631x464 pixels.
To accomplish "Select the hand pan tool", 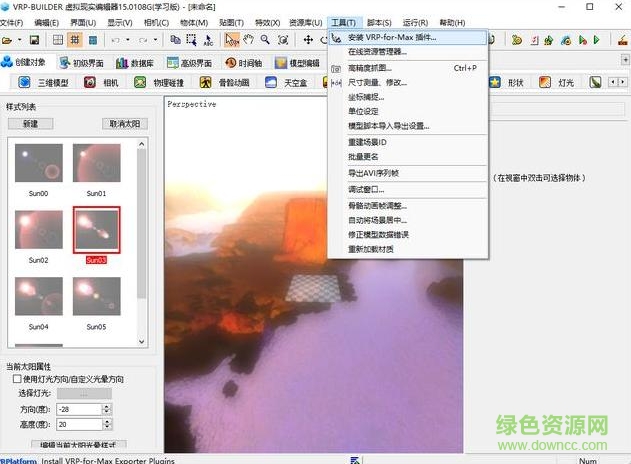I will pyautogui.click(x=249, y=39).
